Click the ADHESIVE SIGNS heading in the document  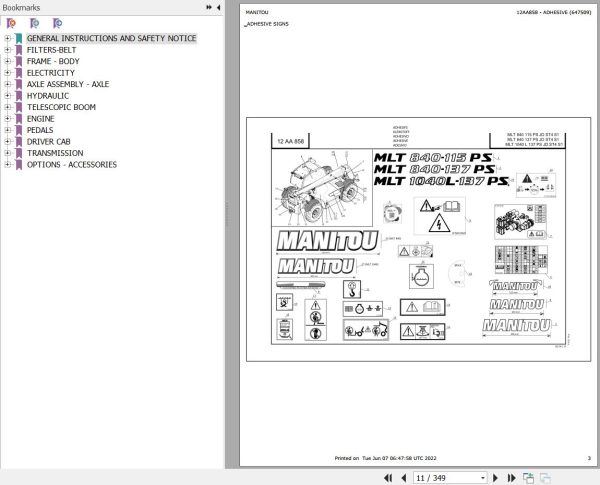pyautogui.click(x=267, y=24)
